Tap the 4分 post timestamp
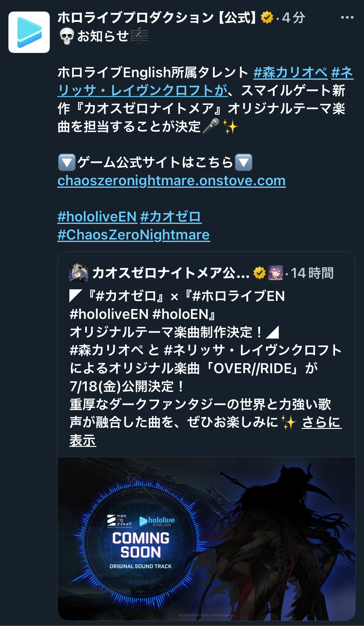 (x=293, y=17)
